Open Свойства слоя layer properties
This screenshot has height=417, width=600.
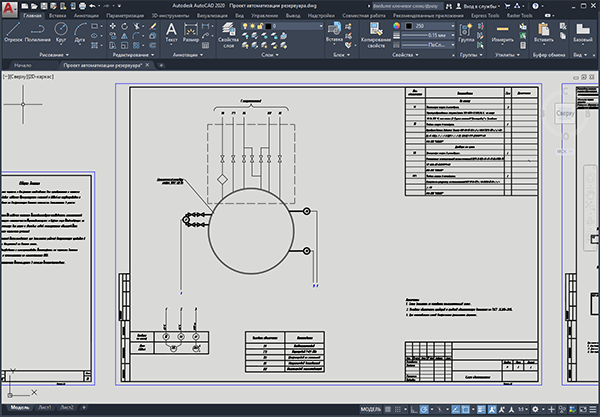coord(228,35)
